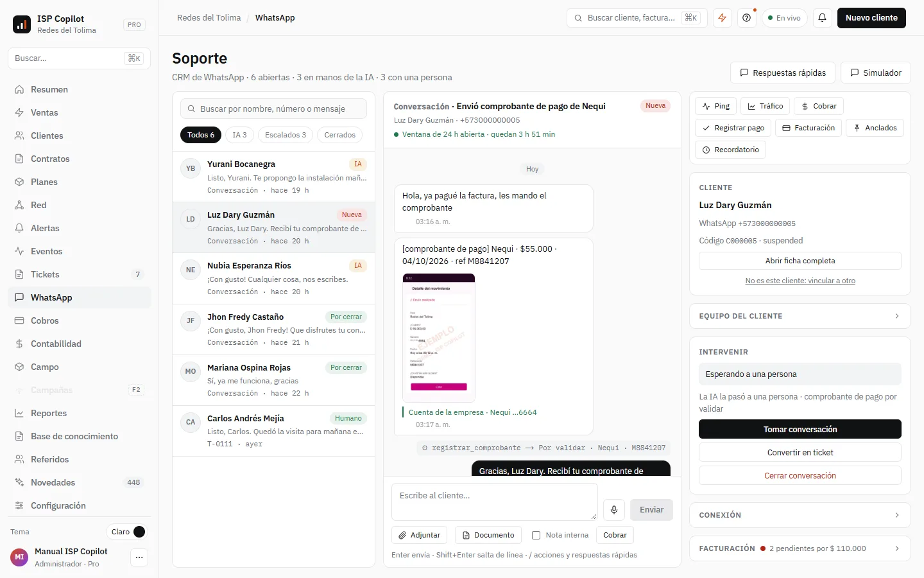924x578 pixels.
Task: Toggle the En vivo status indicator
Action: click(785, 18)
